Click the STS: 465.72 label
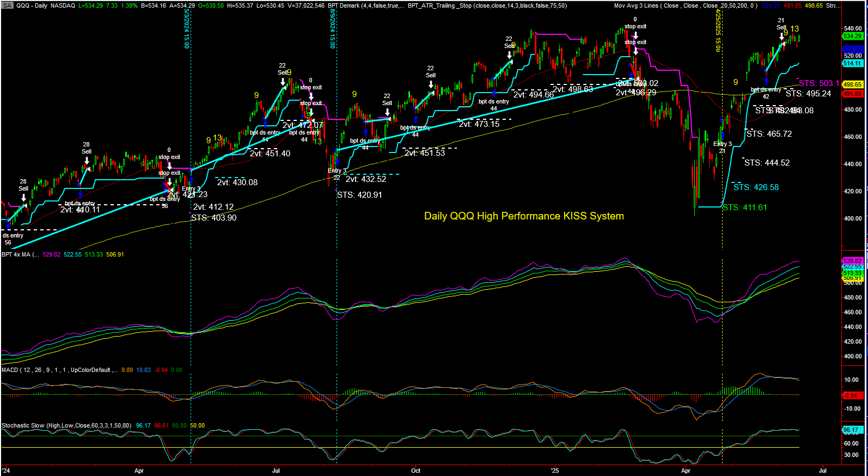The image size is (868, 476). pos(769,134)
